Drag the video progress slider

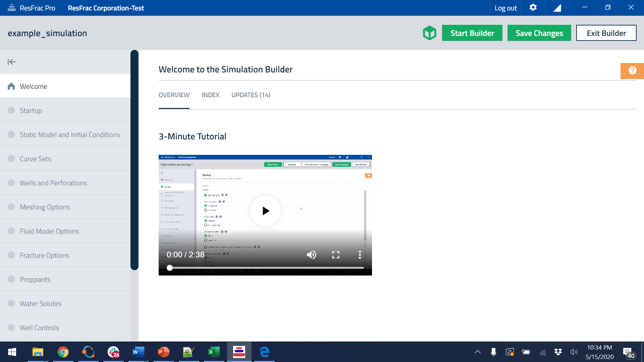[x=170, y=267]
